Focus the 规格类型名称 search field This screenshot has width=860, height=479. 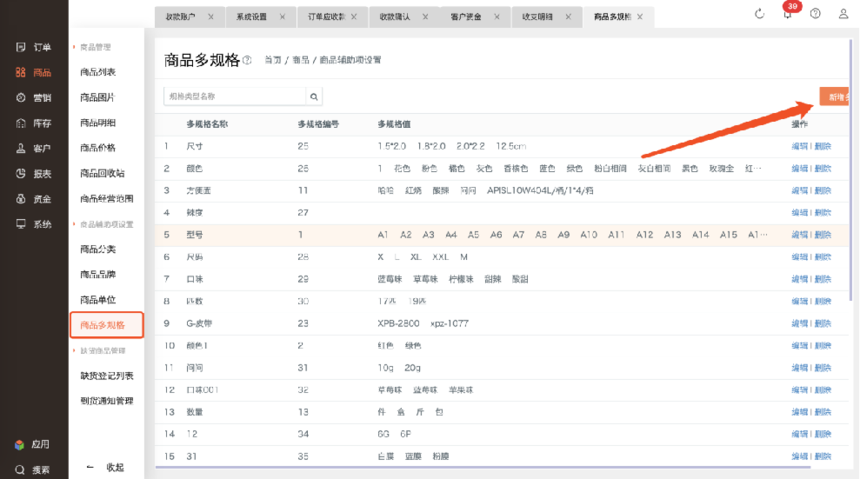click(235, 97)
